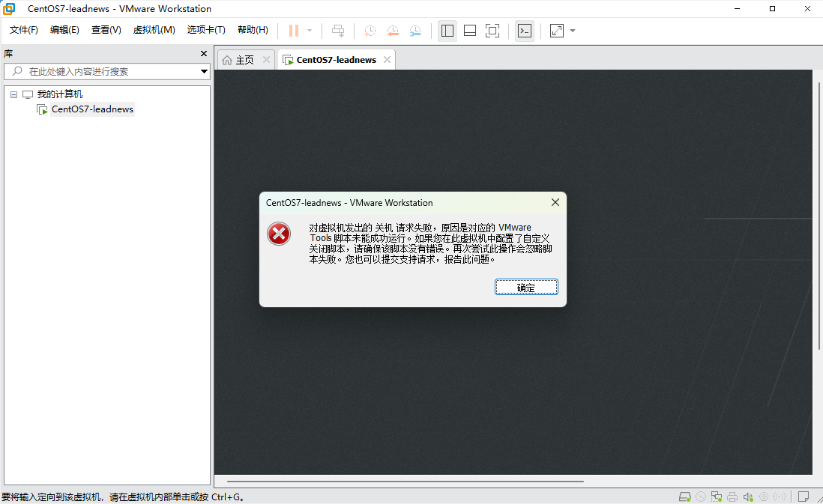Image resolution: width=823 pixels, height=504 pixels.
Task: Open the 查看(V) menu
Action: pos(106,30)
